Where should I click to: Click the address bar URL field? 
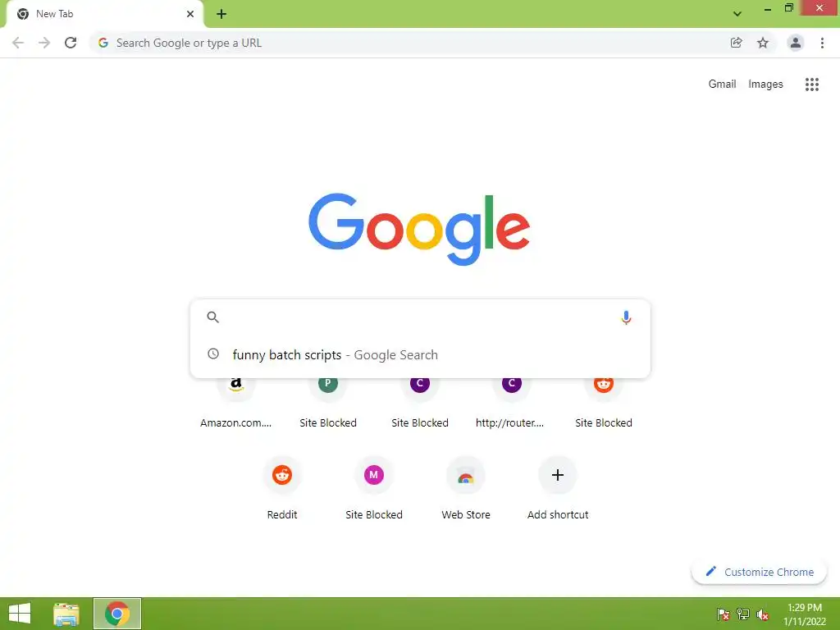pos(418,43)
